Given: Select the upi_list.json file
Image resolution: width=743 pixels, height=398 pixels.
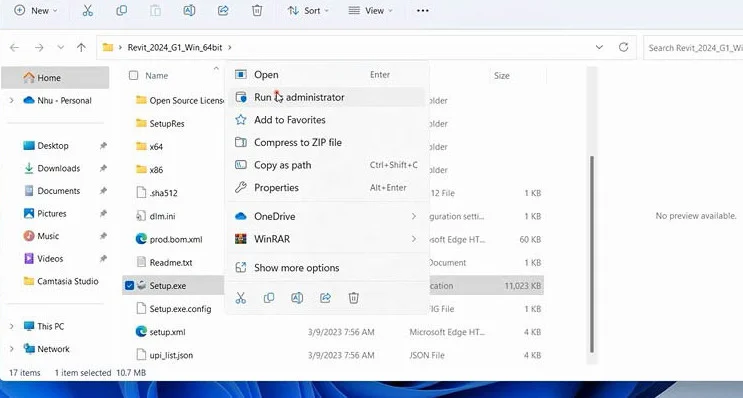Looking at the screenshot, I should click(171, 355).
